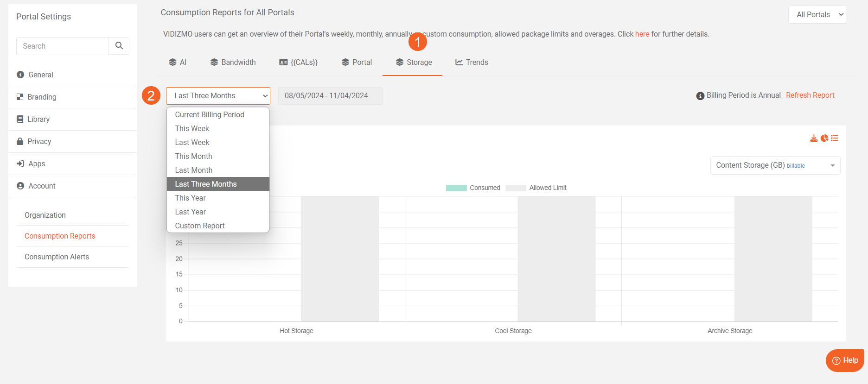The image size is (868, 384).
Task: Follow the 'here' details link
Action: tap(642, 34)
